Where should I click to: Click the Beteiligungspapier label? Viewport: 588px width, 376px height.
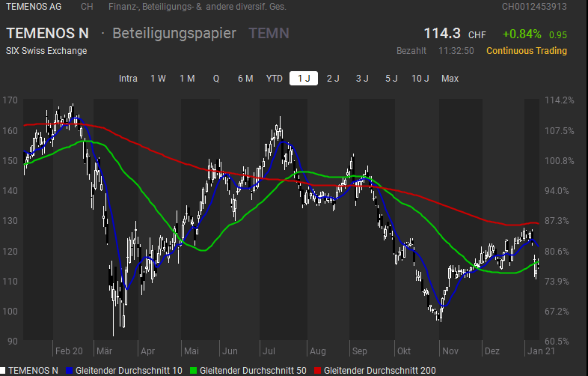[x=174, y=34]
